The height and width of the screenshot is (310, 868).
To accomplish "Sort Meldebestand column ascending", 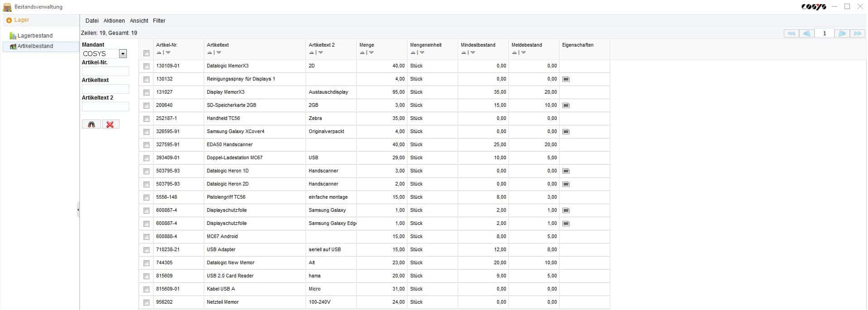I will pos(514,52).
